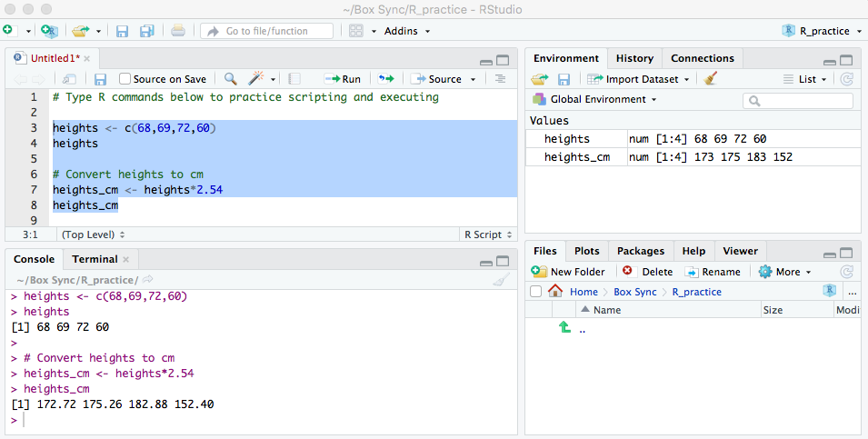Tick the select-all files checkbox
The width and height of the screenshot is (868, 439).
click(x=535, y=292)
